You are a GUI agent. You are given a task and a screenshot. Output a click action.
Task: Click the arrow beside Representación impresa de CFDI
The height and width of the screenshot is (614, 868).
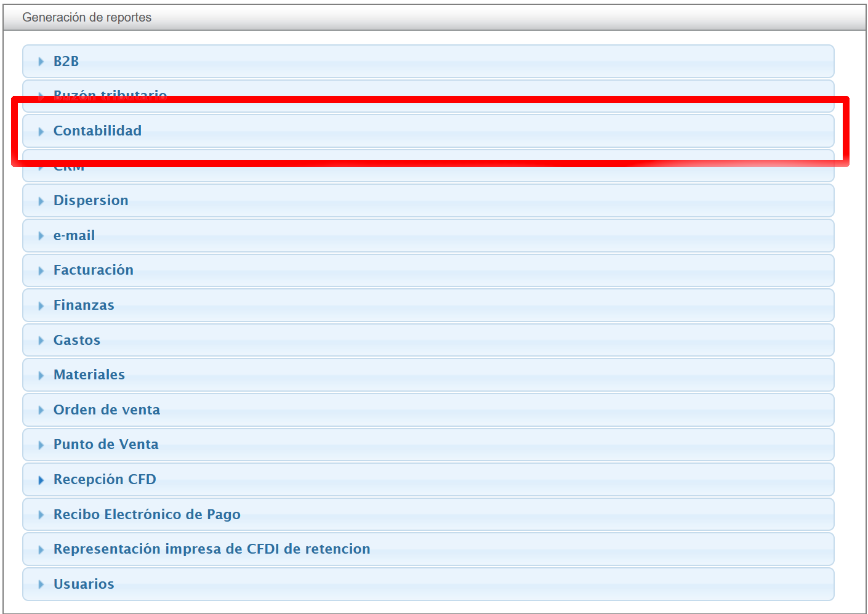[41, 549]
